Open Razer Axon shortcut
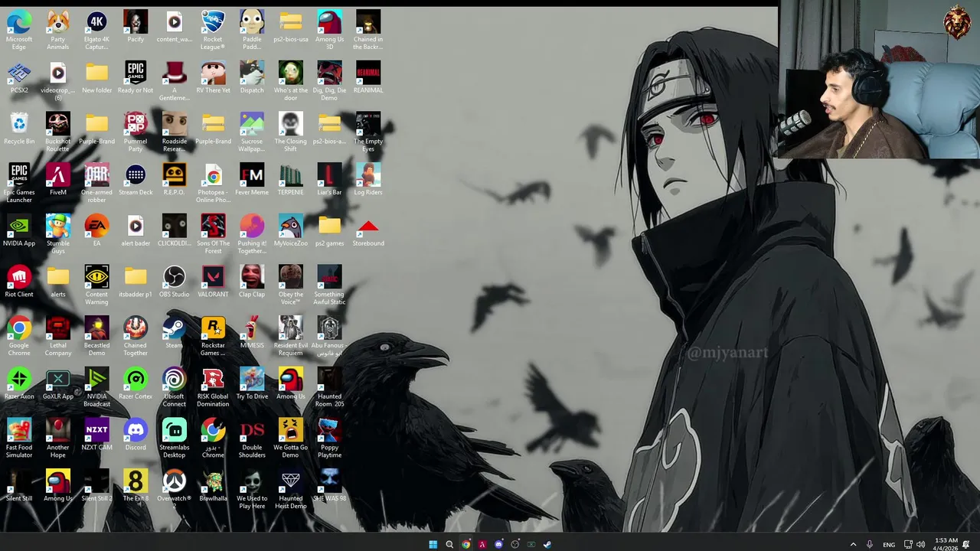980x551 pixels. click(19, 384)
